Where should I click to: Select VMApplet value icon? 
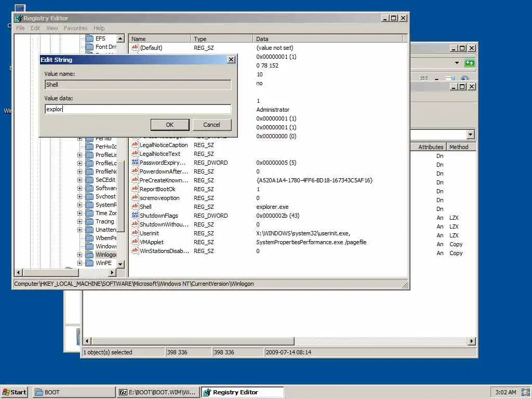tap(135, 242)
